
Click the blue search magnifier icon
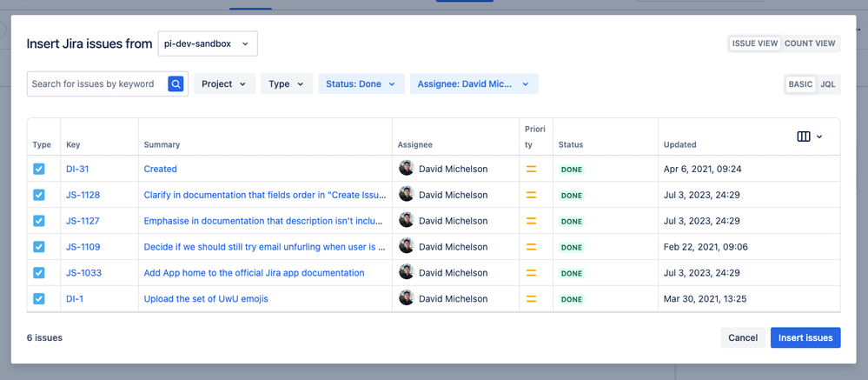[176, 84]
